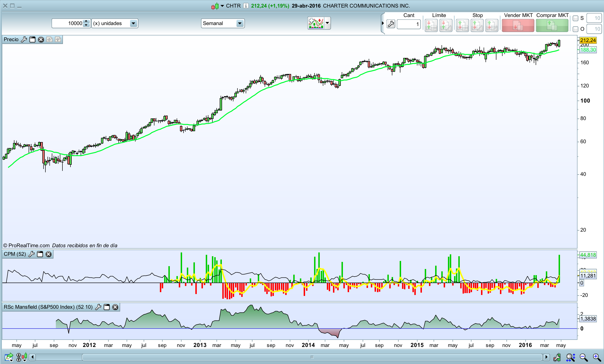Open the (x) unidades dropdown
604x364 pixels.
tap(133, 23)
